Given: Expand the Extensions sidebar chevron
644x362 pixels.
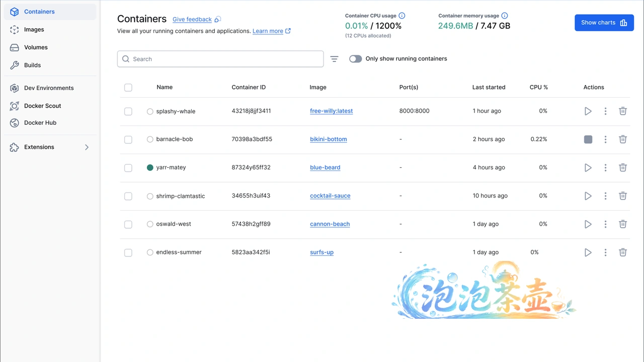Looking at the screenshot, I should (87, 147).
